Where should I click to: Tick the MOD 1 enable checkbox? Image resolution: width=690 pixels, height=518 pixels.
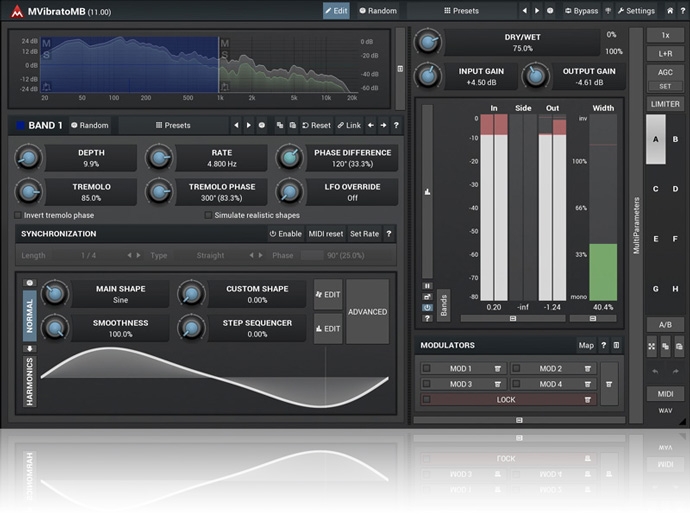[427, 369]
